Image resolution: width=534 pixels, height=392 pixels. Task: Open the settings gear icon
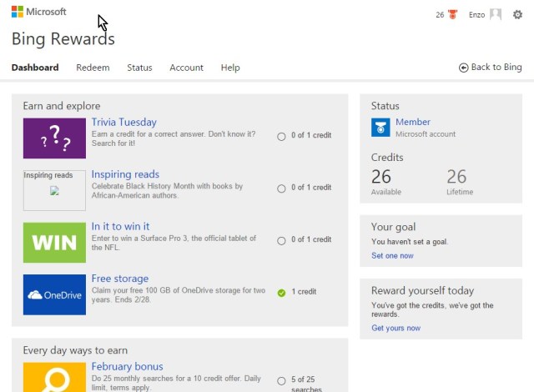(516, 14)
